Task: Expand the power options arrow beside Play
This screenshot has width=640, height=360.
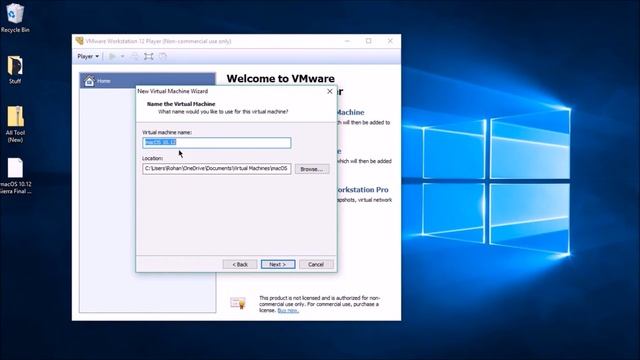Action: pos(122,56)
